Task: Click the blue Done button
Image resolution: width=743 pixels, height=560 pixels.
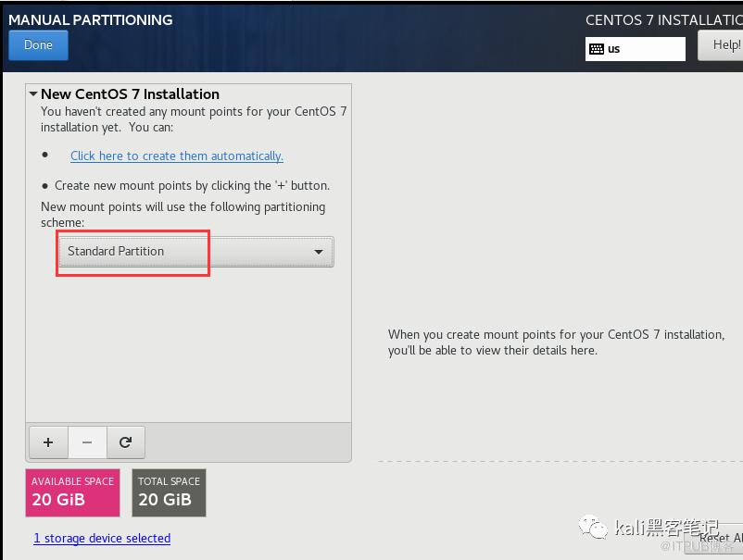Action: pyautogui.click(x=38, y=45)
